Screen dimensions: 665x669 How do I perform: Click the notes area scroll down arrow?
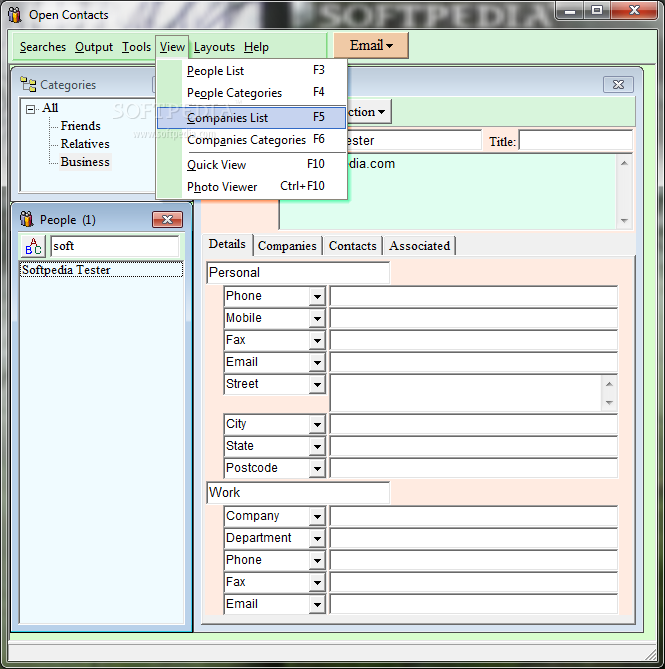624,221
